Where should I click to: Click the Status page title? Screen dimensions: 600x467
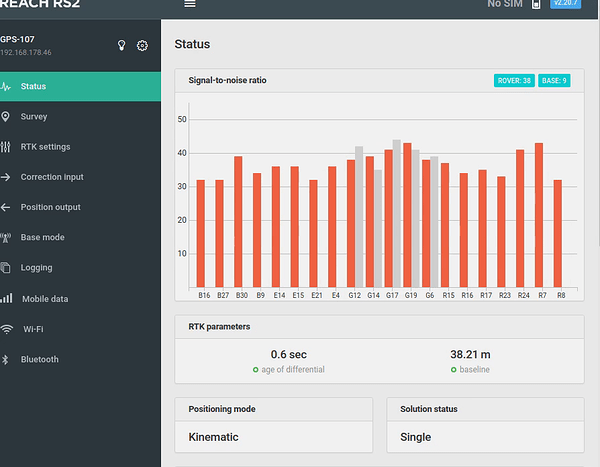tap(192, 44)
